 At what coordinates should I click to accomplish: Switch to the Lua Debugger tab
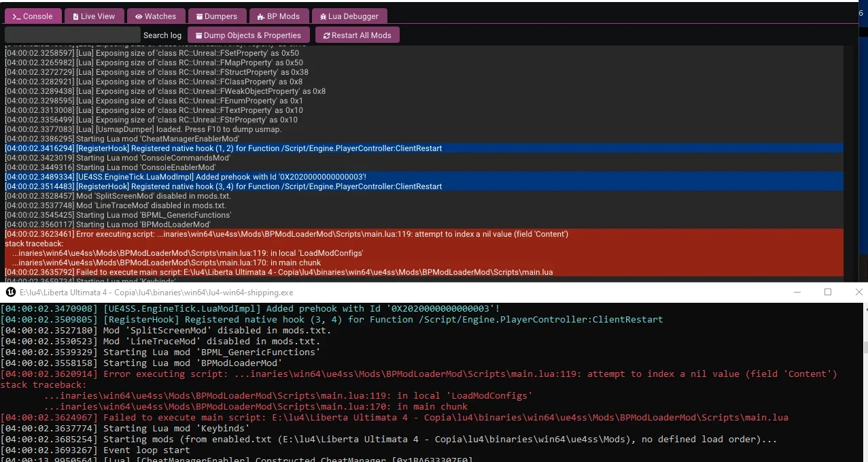point(350,16)
